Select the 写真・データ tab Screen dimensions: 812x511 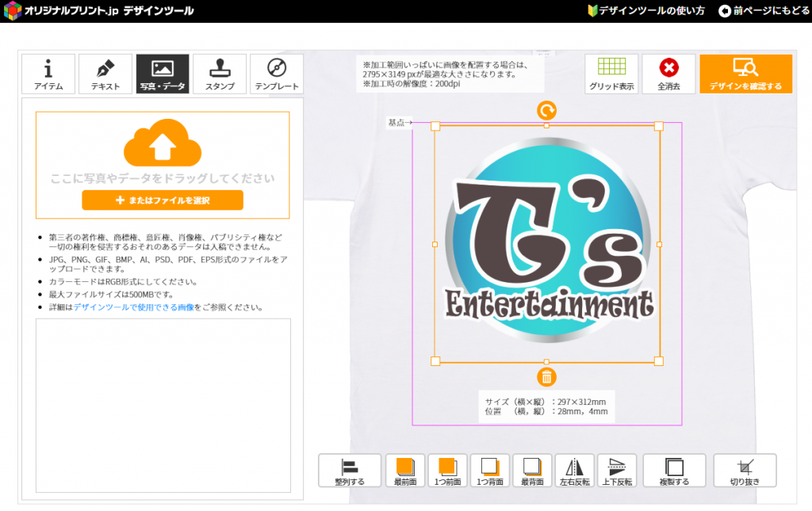[x=163, y=74]
